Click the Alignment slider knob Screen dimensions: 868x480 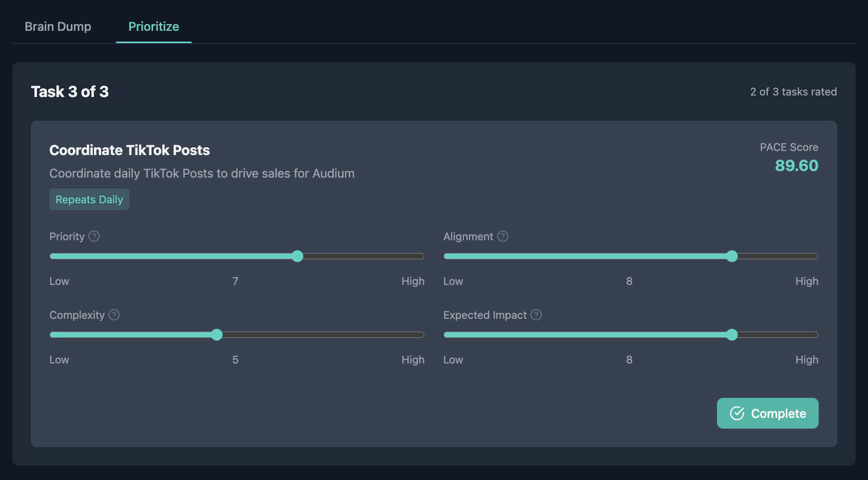732,256
